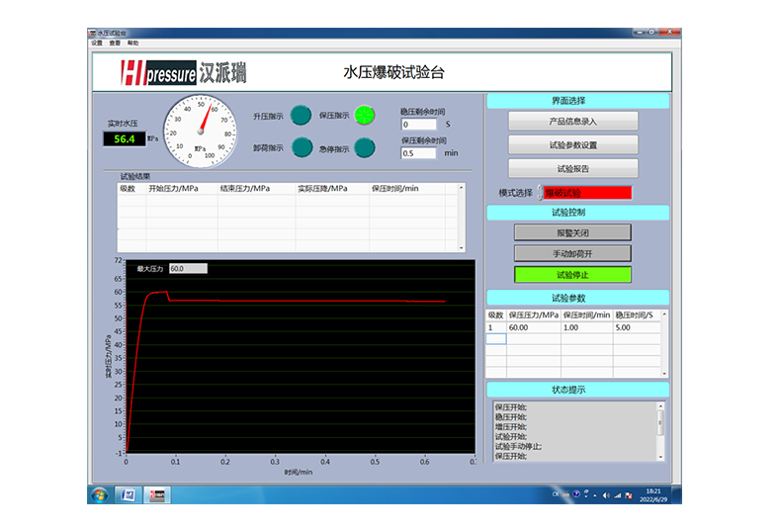This screenshot has width=781, height=532.
Task: Click the 保压时间/min header in 试验结果 table
Action: (395, 189)
